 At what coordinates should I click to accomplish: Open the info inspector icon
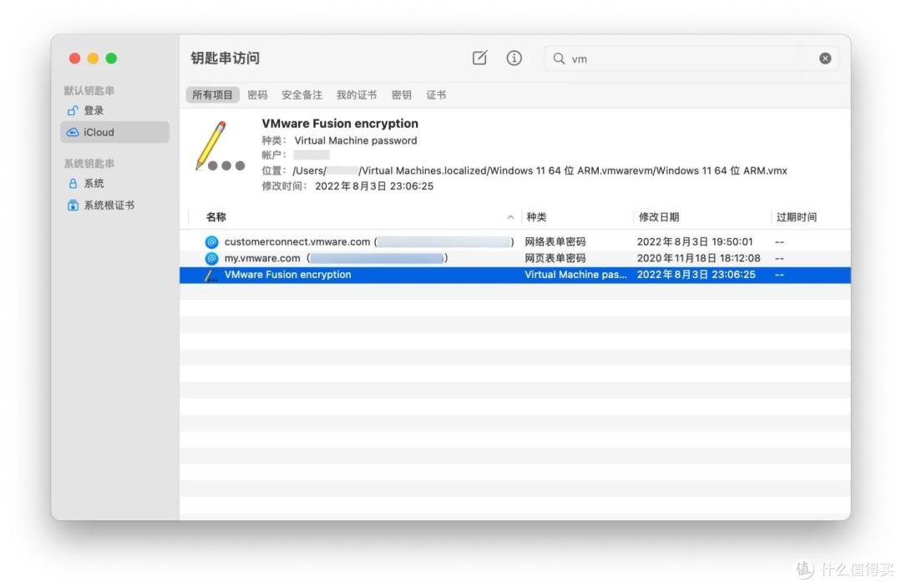coord(514,58)
